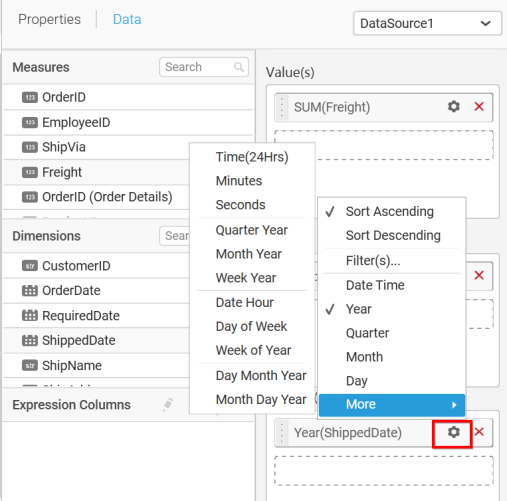Image resolution: width=507 pixels, height=501 pixels.
Task: Expand the More submenu arrow
Action: coord(454,405)
